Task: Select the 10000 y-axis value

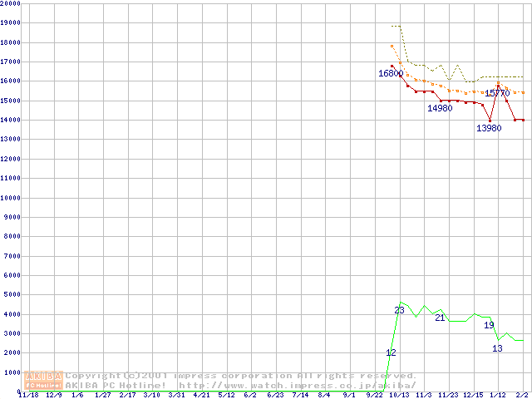Action: pos(10,198)
